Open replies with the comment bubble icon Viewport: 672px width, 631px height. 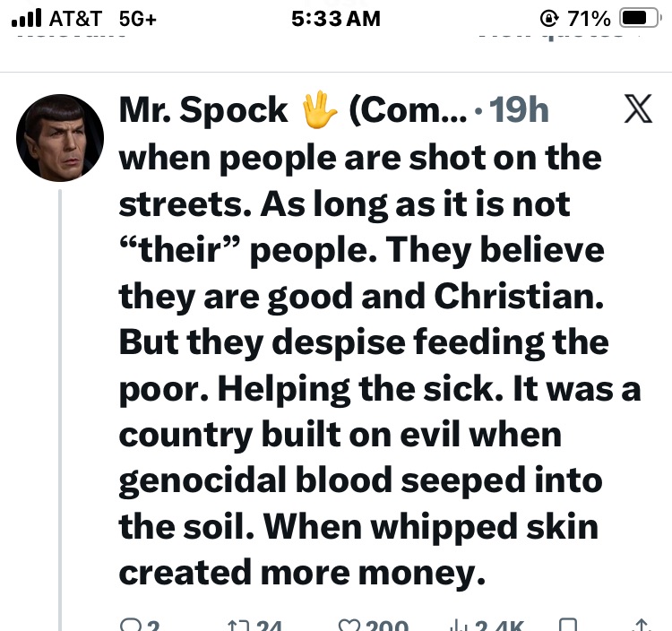tap(129, 625)
